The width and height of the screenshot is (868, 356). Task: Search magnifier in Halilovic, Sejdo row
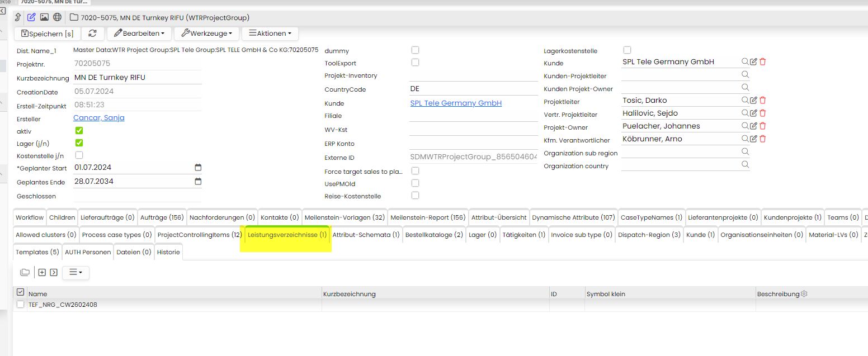745,113
